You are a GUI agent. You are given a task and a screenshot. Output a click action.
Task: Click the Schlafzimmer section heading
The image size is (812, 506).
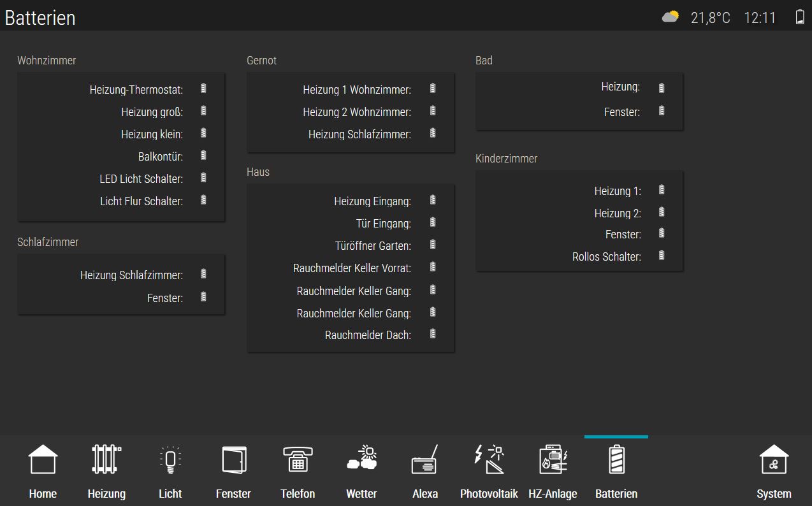(x=48, y=242)
